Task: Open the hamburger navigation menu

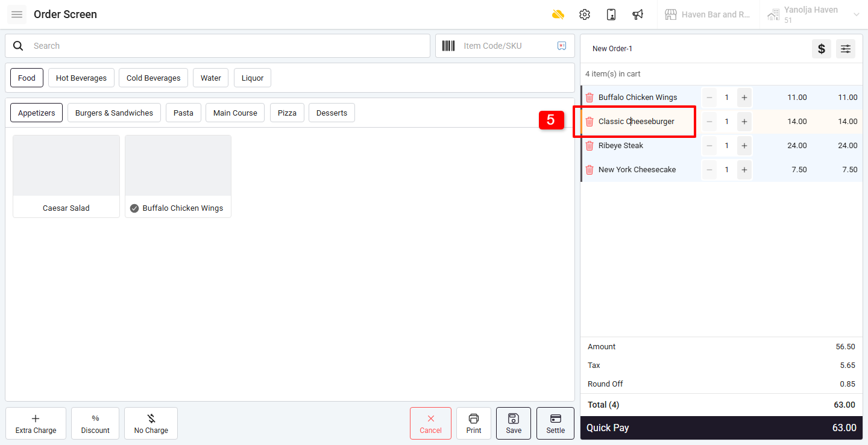Action: pos(17,14)
